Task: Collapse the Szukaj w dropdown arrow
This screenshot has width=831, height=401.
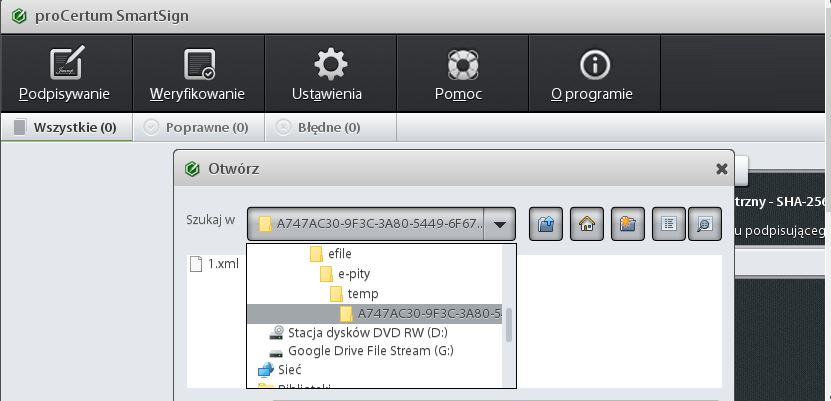Action: 502,225
